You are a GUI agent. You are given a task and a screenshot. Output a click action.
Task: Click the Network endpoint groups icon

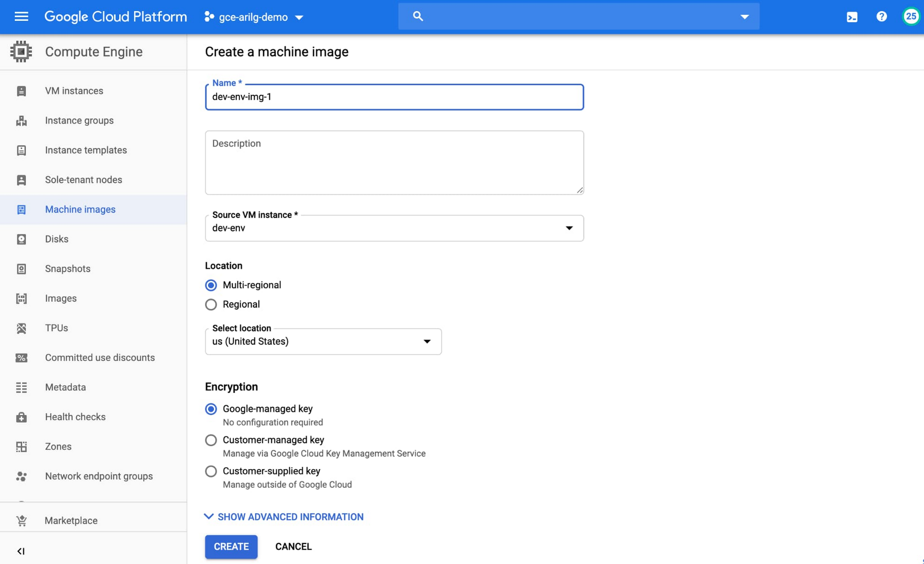pyautogui.click(x=21, y=476)
